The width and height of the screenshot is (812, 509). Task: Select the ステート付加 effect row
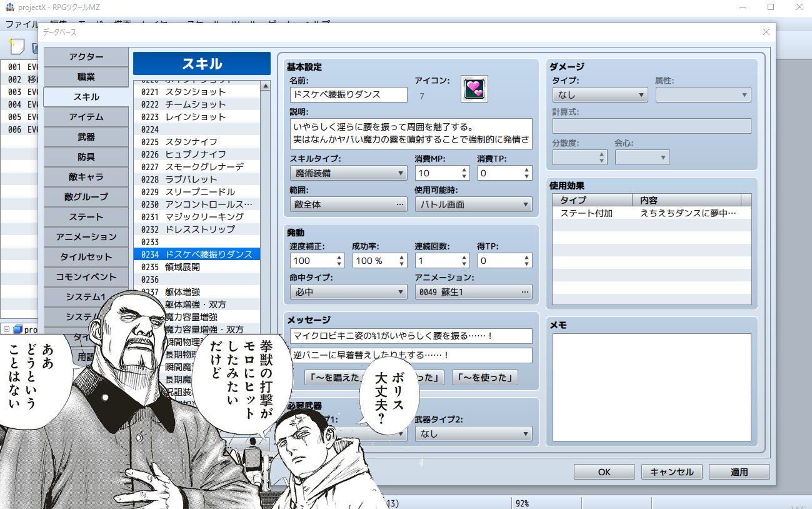(x=651, y=213)
